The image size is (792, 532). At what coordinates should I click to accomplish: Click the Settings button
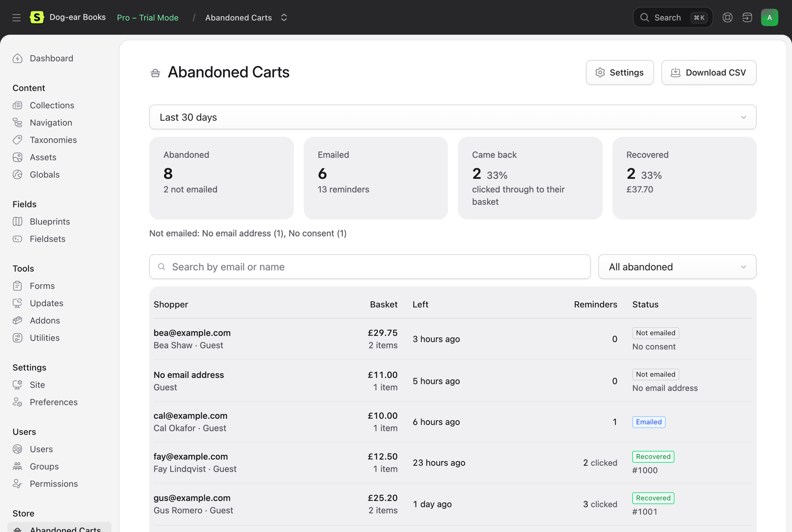620,73
